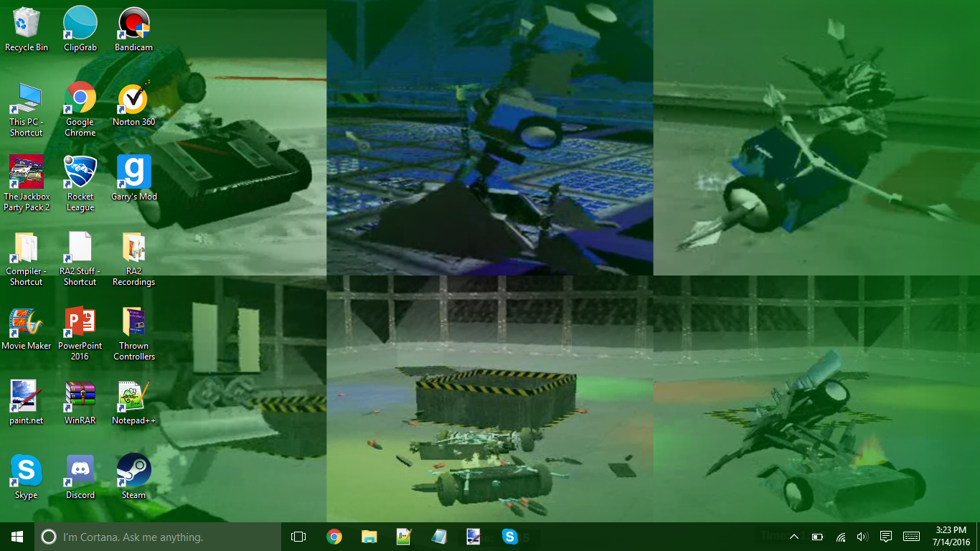Click the This PC - Shortcut icon
This screenshot has height=551, width=980.
[27, 109]
